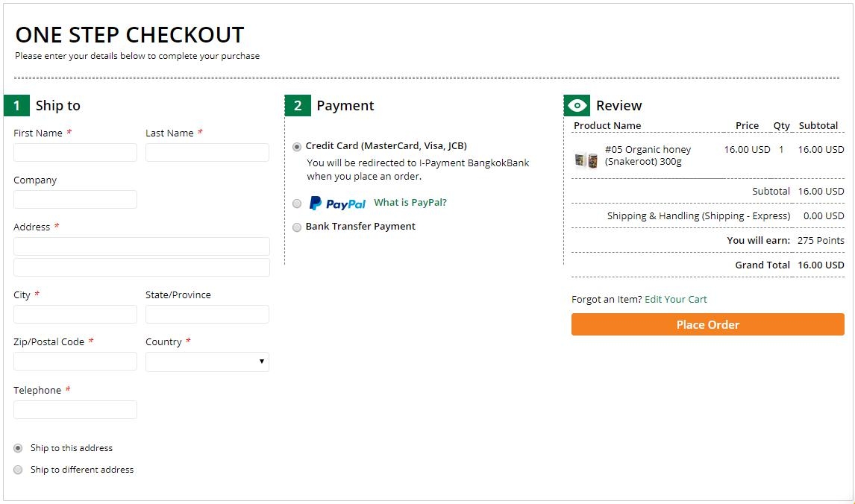Select Ship to different address
This screenshot has height=504, width=855.
pos(18,470)
